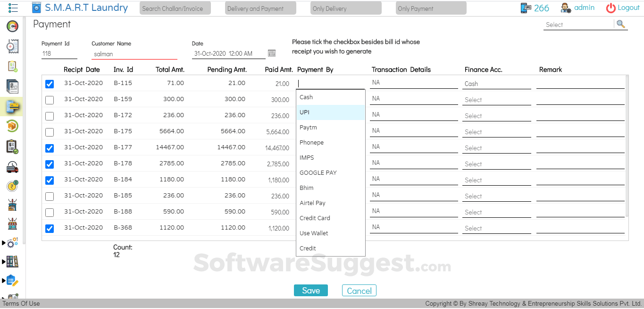Open Finance Acc. Select dropdown for B-159
Image resolution: width=644 pixels, height=309 pixels.
coord(497,100)
